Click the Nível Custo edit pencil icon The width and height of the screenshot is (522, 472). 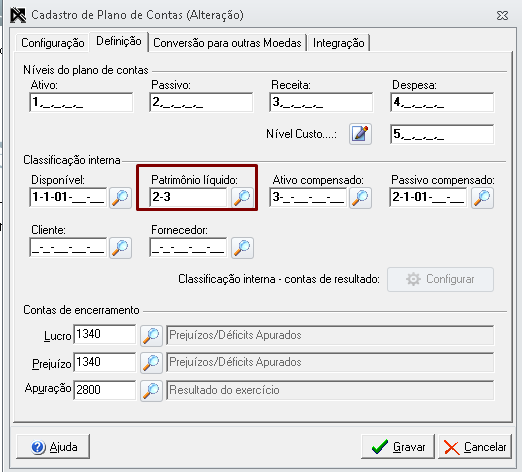(360, 134)
